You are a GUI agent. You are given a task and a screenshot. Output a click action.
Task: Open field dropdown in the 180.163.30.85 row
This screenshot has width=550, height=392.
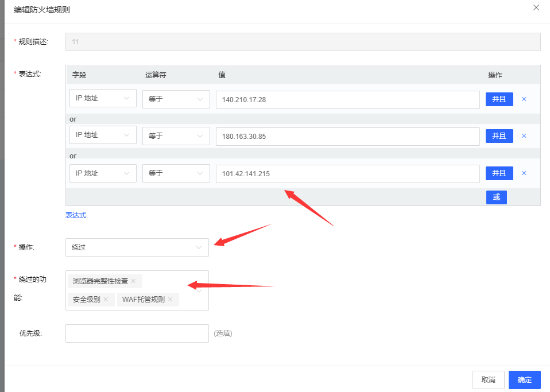[x=103, y=135]
